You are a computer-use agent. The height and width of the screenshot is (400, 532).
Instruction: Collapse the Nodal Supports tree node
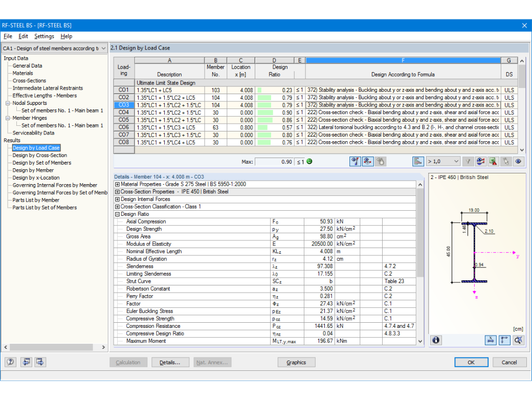pos(8,103)
